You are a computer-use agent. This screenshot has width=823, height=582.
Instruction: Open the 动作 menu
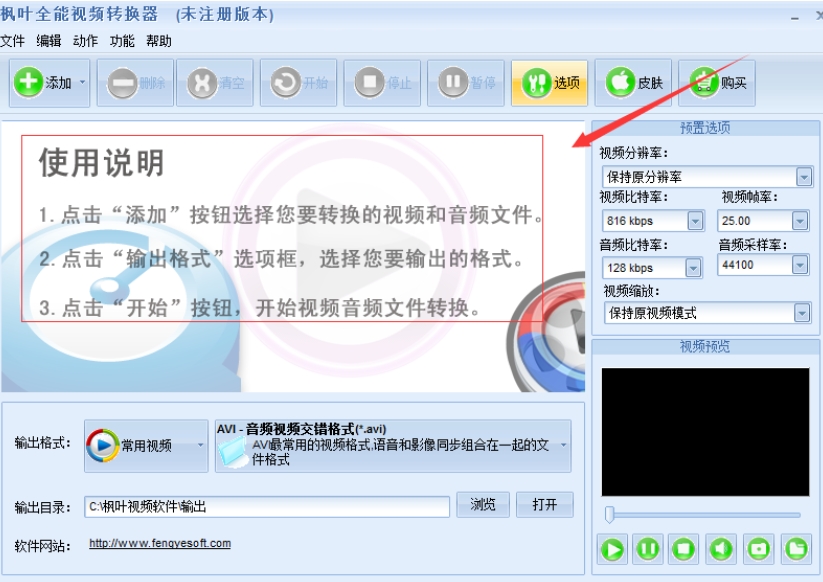pos(86,41)
